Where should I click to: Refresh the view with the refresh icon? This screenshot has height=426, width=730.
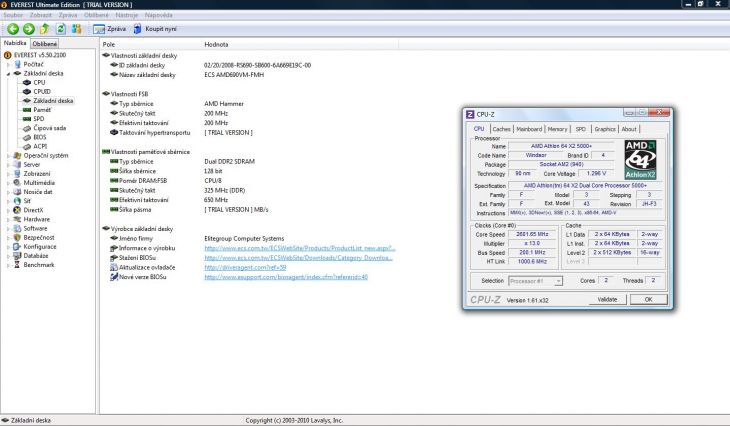(x=61, y=29)
